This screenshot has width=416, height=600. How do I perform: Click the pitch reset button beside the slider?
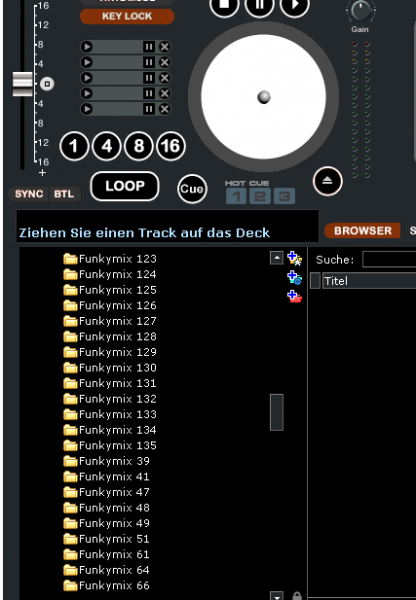click(x=47, y=84)
